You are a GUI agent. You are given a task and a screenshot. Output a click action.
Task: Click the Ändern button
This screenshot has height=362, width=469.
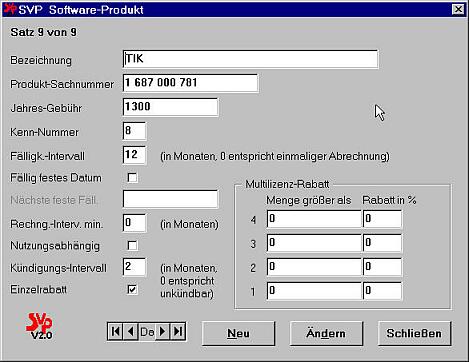[x=326, y=333]
